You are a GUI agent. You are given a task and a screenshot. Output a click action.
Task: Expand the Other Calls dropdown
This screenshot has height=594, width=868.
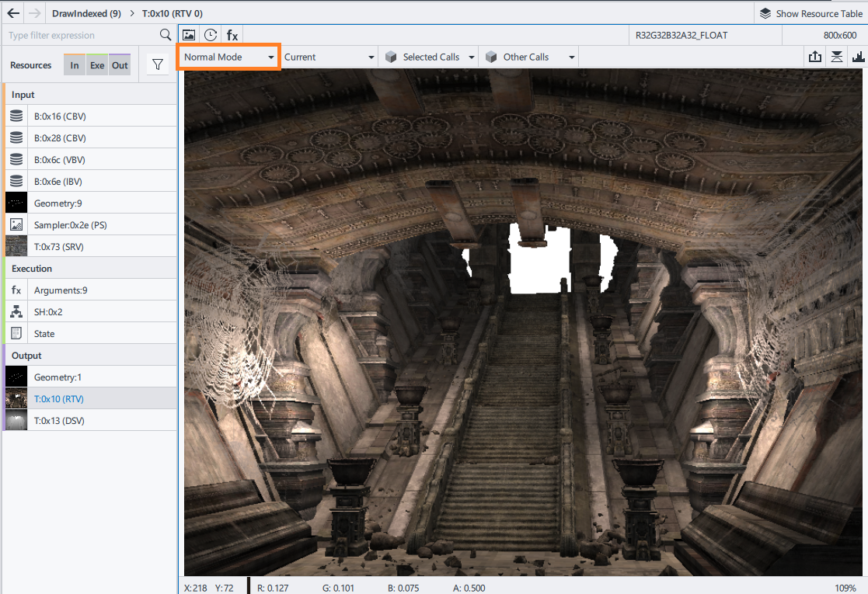point(530,57)
